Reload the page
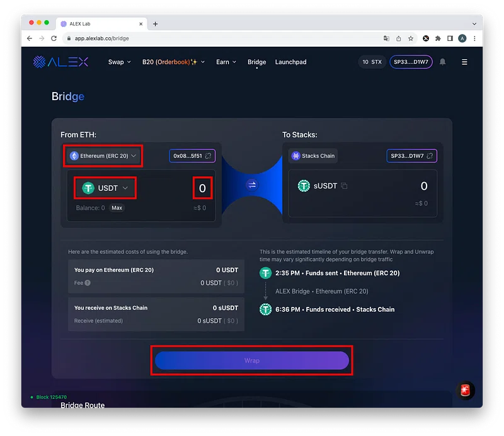Image resolution: width=504 pixels, height=436 pixels. [54, 38]
